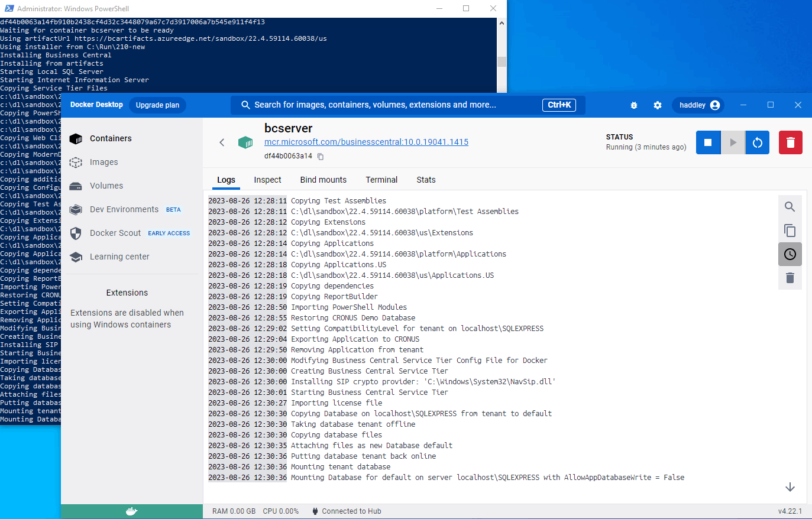812x519 pixels.
Task: Stop the bcserver container
Action: (x=708, y=142)
